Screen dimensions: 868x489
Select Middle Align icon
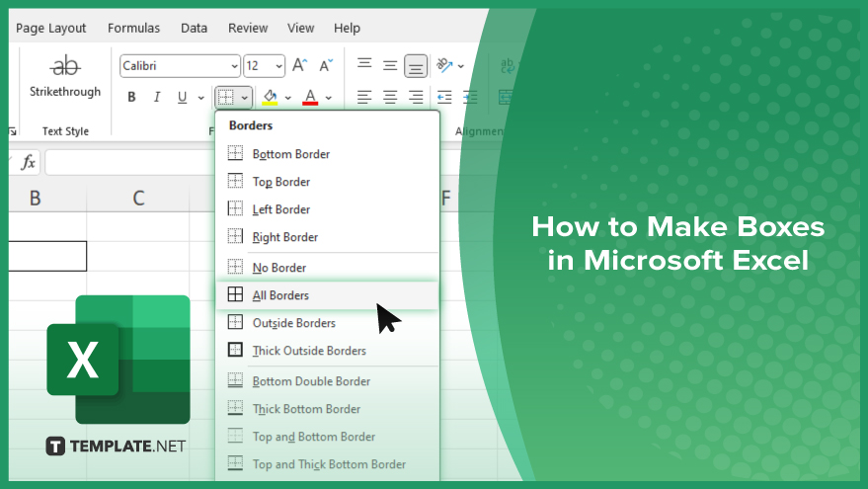tap(390, 65)
